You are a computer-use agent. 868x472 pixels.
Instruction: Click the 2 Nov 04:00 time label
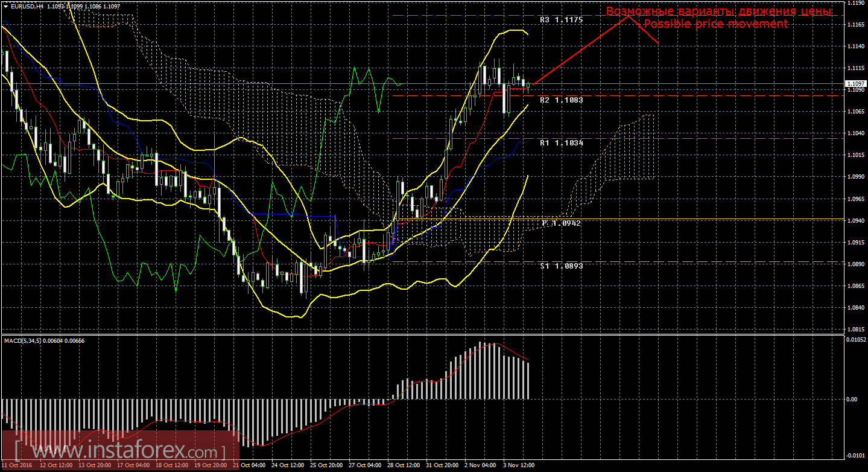coord(480,466)
